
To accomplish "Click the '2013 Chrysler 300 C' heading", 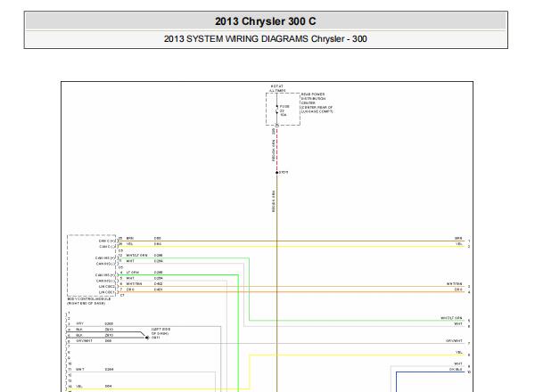I will coord(266,21).
